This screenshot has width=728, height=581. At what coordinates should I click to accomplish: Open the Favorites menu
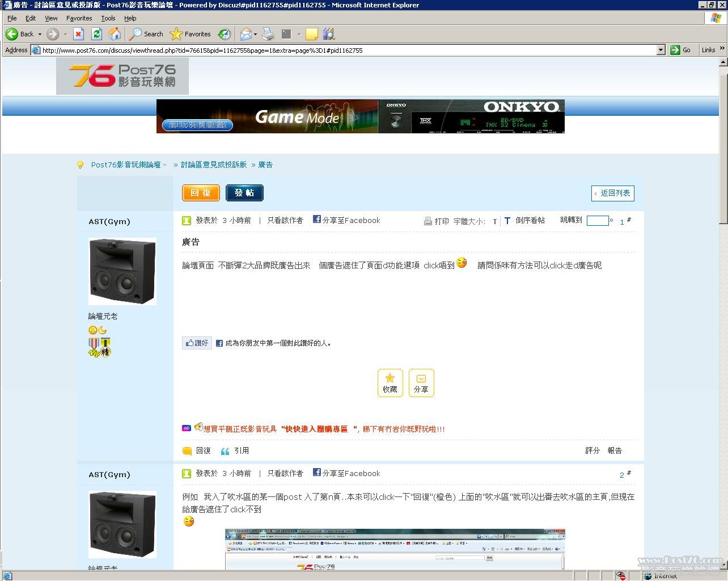pyautogui.click(x=79, y=18)
